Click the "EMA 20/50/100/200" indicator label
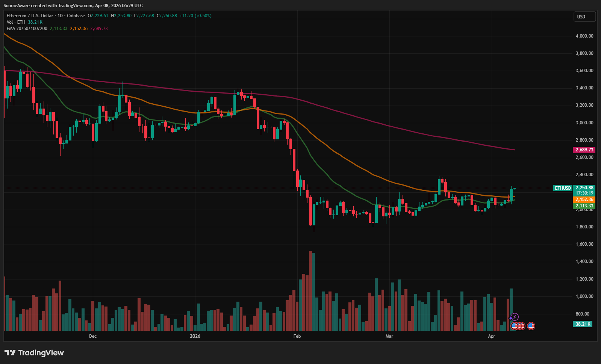Viewport: 601px width, 364px height. 27,29
